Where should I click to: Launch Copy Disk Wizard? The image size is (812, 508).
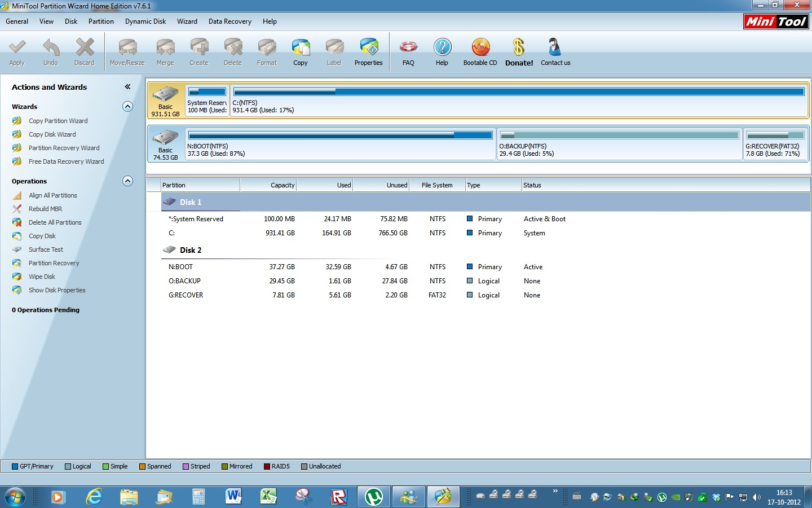pyautogui.click(x=52, y=134)
